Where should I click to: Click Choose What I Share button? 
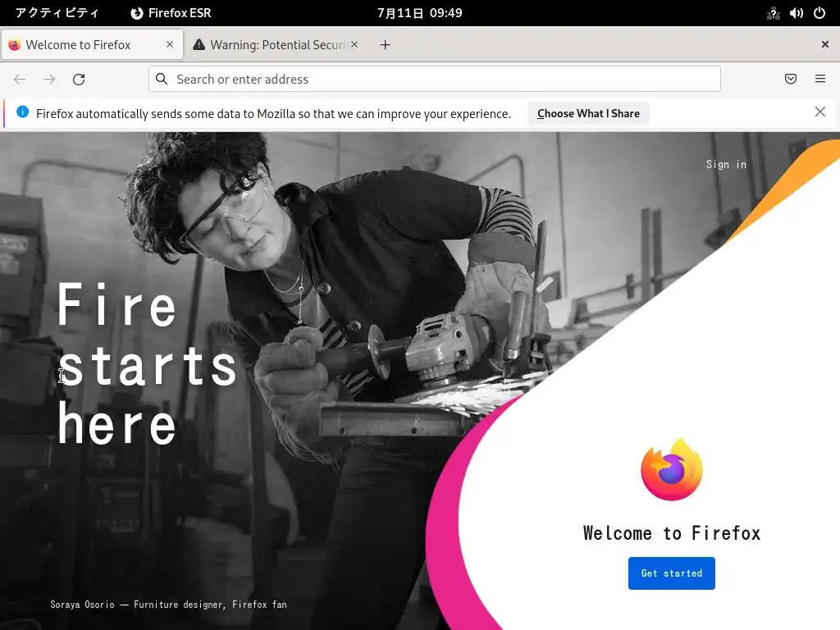pyautogui.click(x=588, y=113)
